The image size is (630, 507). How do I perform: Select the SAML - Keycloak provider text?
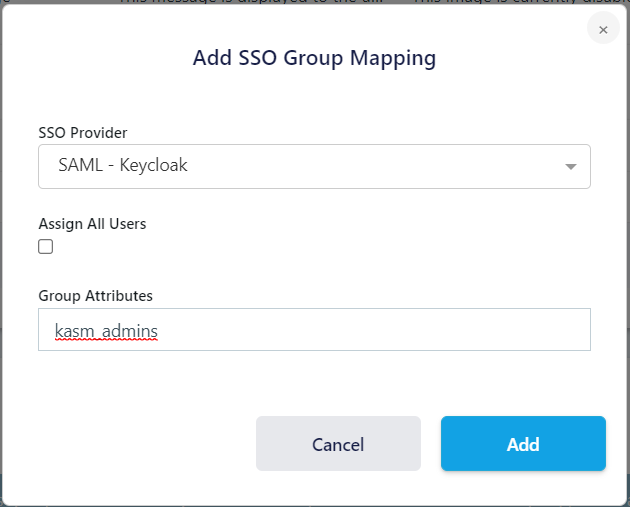(123, 166)
